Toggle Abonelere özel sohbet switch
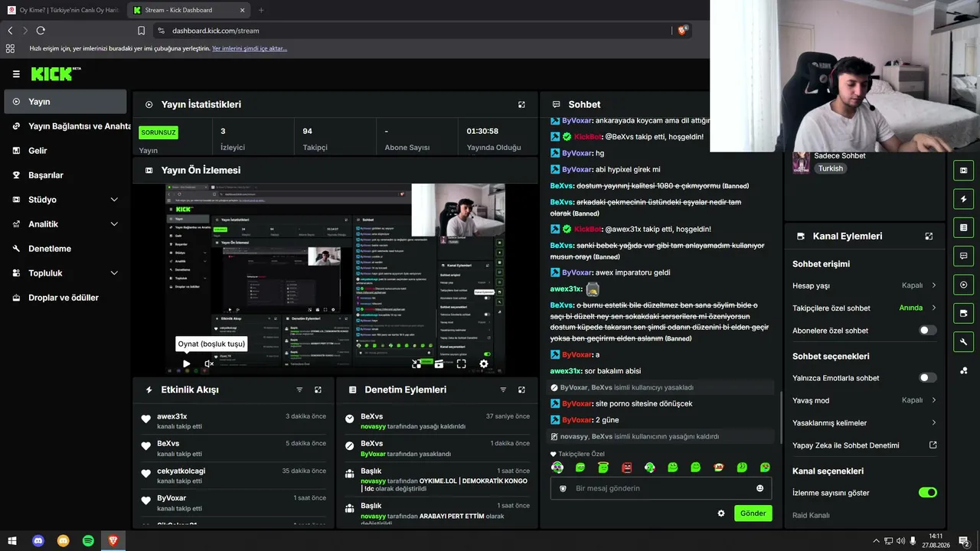The image size is (980, 551). point(927,331)
